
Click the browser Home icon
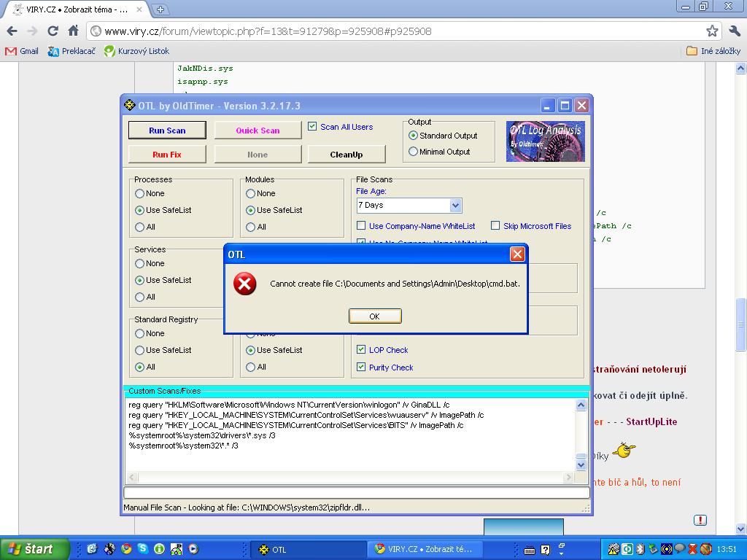click(x=73, y=31)
